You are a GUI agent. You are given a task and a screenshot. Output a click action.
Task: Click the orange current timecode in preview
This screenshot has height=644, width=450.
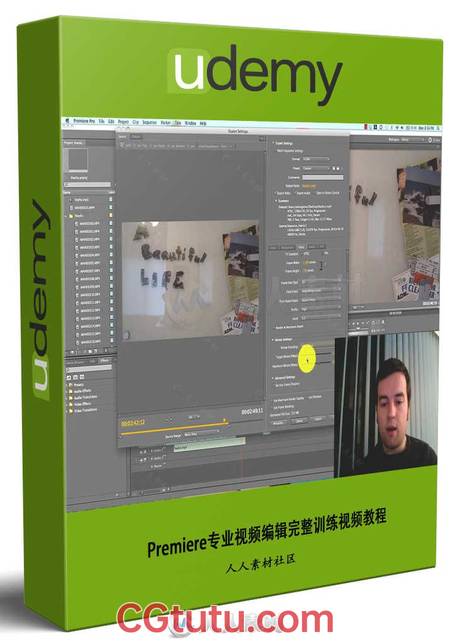pyautogui.click(x=133, y=422)
